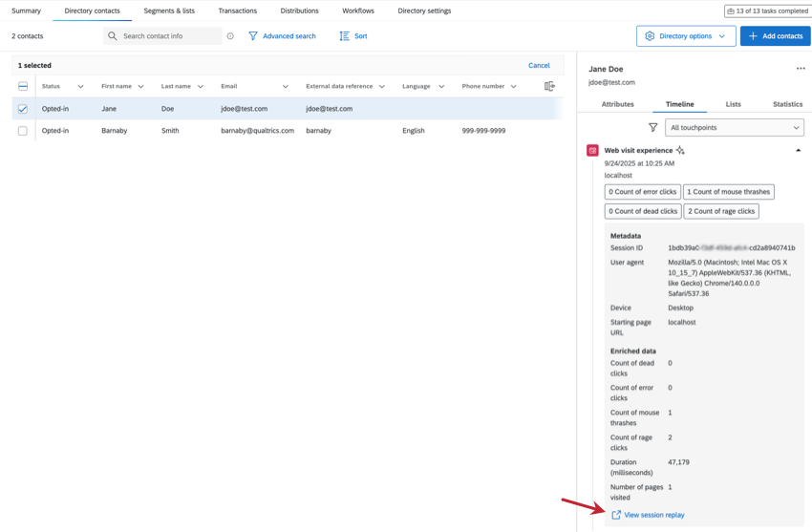Click the external link icon by View session replay
Image resolution: width=812 pixels, height=532 pixels.
pos(616,515)
